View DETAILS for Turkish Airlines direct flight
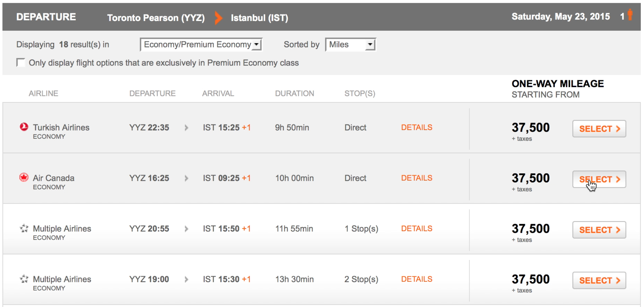Image resolution: width=644 pixels, height=307 pixels. click(x=417, y=127)
